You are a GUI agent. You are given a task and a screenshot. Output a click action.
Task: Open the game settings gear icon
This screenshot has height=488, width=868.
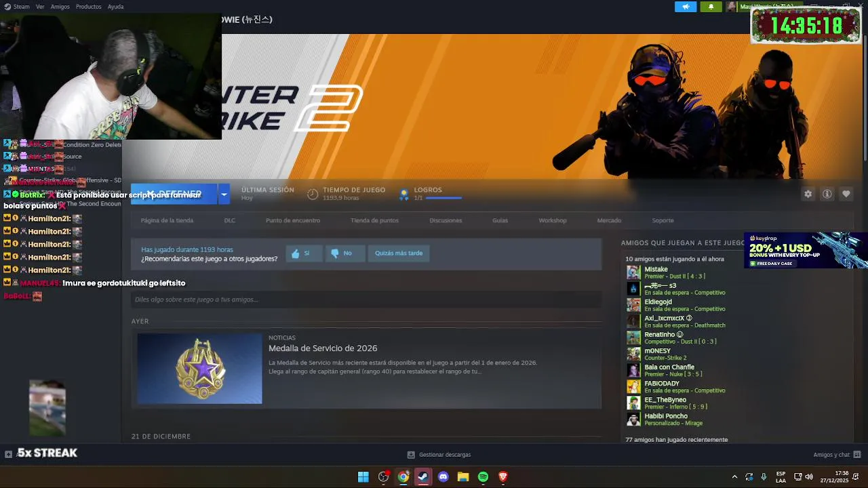(808, 194)
